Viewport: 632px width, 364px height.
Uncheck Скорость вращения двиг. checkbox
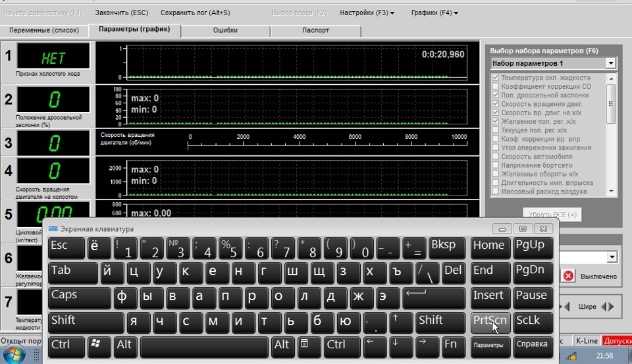(x=495, y=103)
